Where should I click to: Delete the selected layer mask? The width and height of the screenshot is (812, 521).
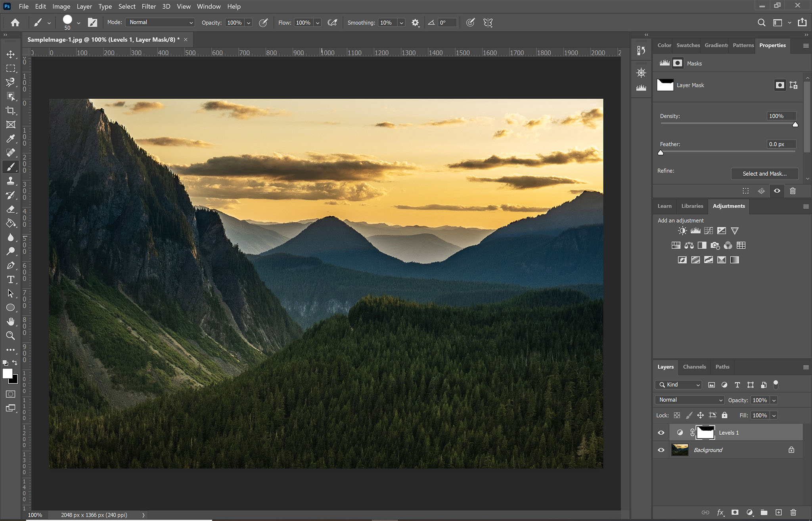(793, 191)
